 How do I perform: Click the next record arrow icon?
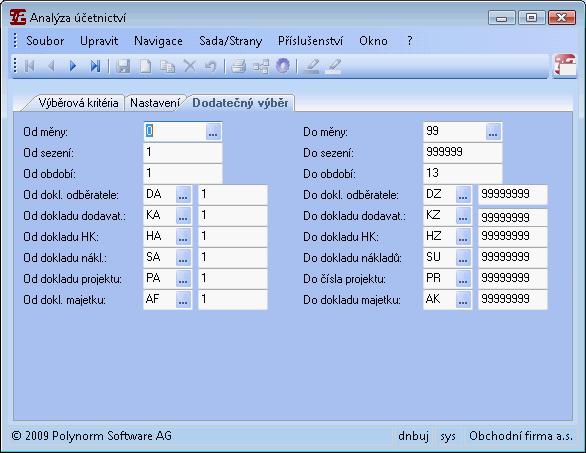pos(73,66)
